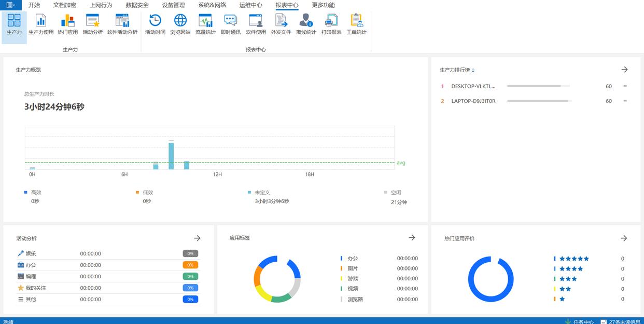This screenshot has width=644, height=324.
Task: Expand 活动分析 panel with arrow
Action: pos(197,238)
